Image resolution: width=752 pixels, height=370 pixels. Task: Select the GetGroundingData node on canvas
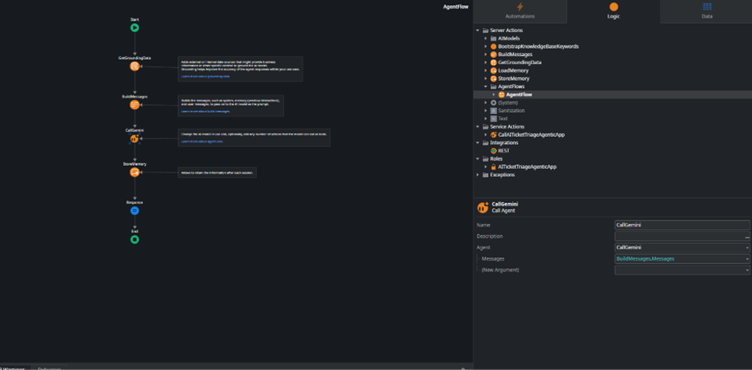point(135,66)
